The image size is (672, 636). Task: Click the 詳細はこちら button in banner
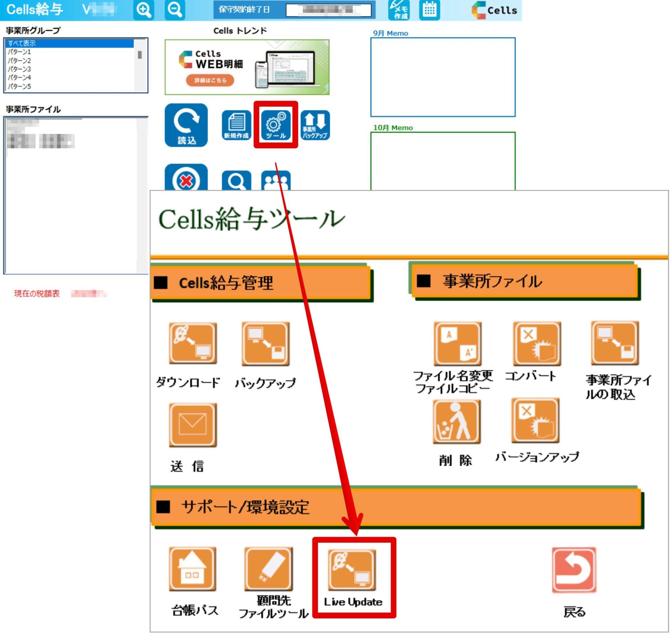tap(210, 81)
